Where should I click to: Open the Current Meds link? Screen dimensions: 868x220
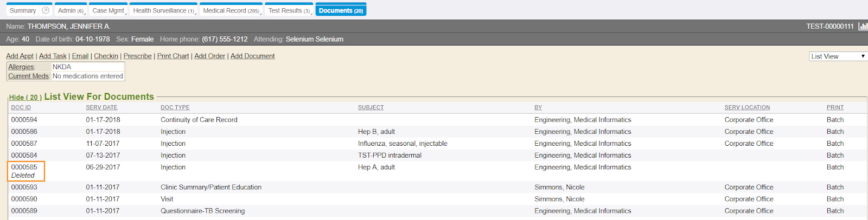(28, 76)
